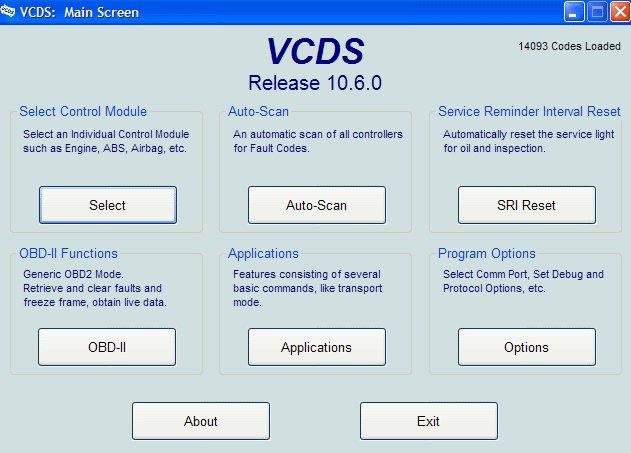
Task: Click the large VCDS logo heading
Action: (315, 51)
